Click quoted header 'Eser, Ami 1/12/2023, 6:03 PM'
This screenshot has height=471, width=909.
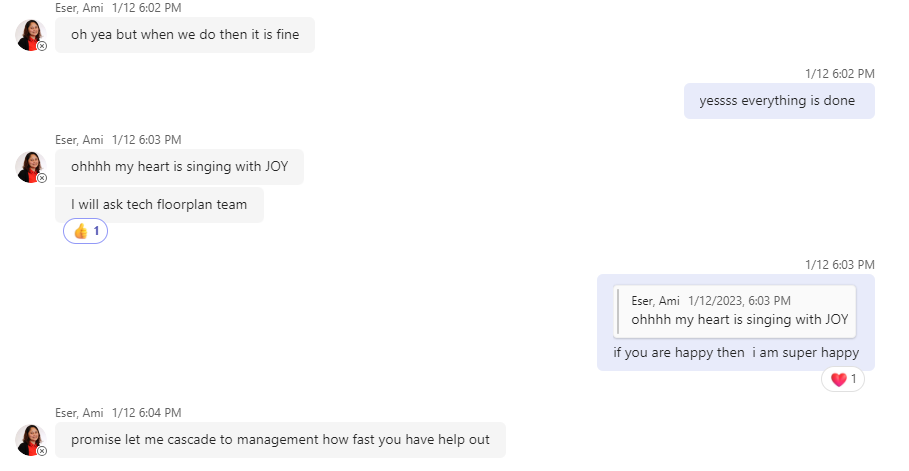coord(711,301)
